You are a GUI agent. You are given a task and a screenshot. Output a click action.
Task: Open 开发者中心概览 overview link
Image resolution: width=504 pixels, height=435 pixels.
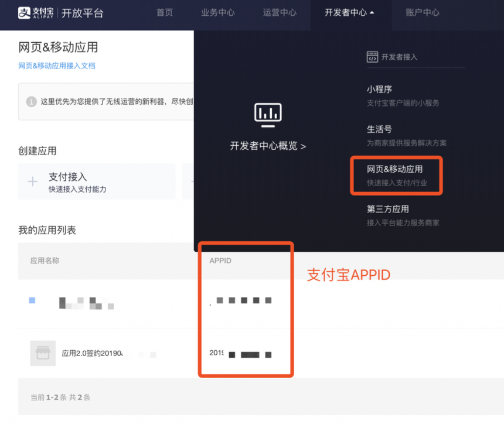tap(268, 146)
